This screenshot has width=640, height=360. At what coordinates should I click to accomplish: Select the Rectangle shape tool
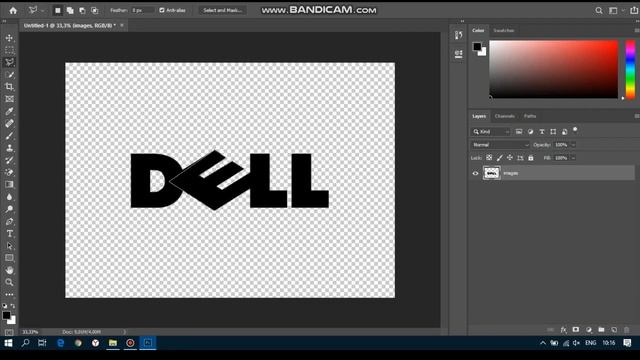[x=9, y=258]
